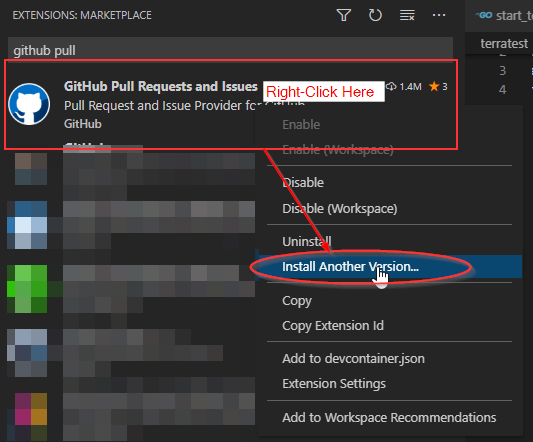The width and height of the screenshot is (533, 442).
Task: Click line number 4 in the editor gutter
Action: pos(502,89)
